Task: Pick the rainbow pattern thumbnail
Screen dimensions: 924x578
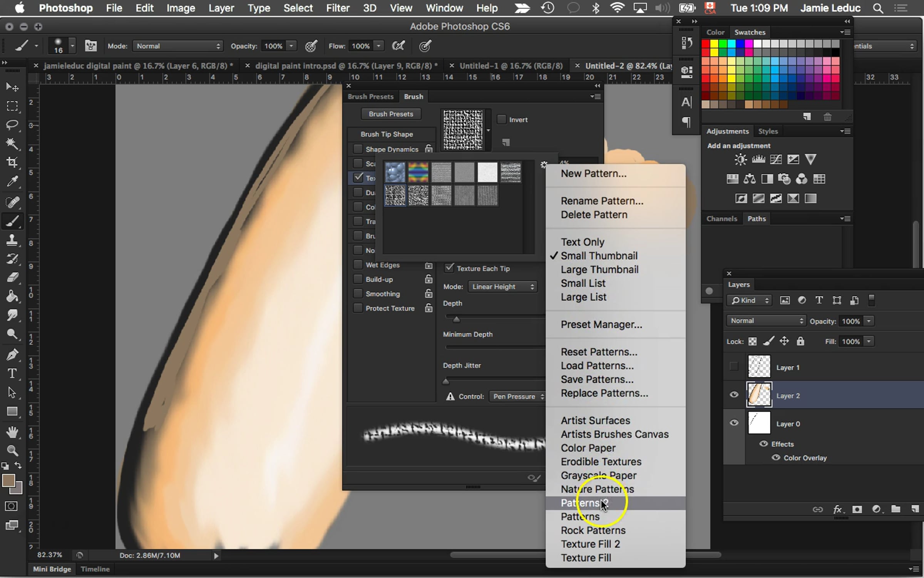Action: (x=418, y=172)
